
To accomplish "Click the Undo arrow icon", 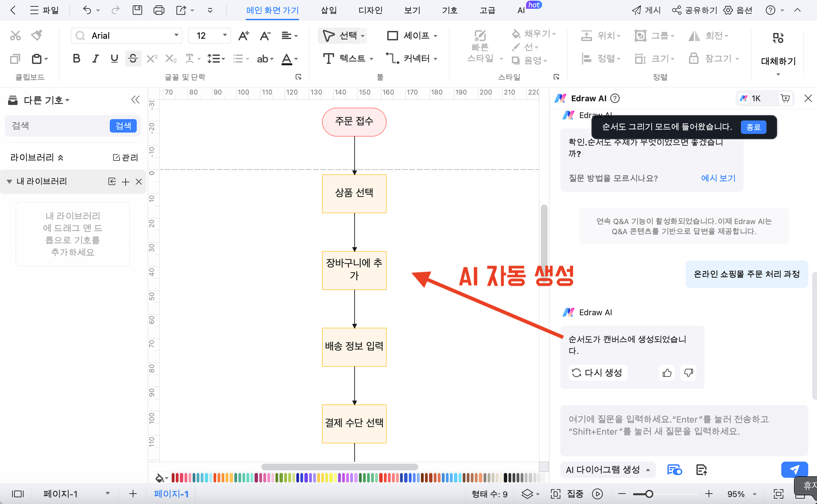I will [87, 10].
